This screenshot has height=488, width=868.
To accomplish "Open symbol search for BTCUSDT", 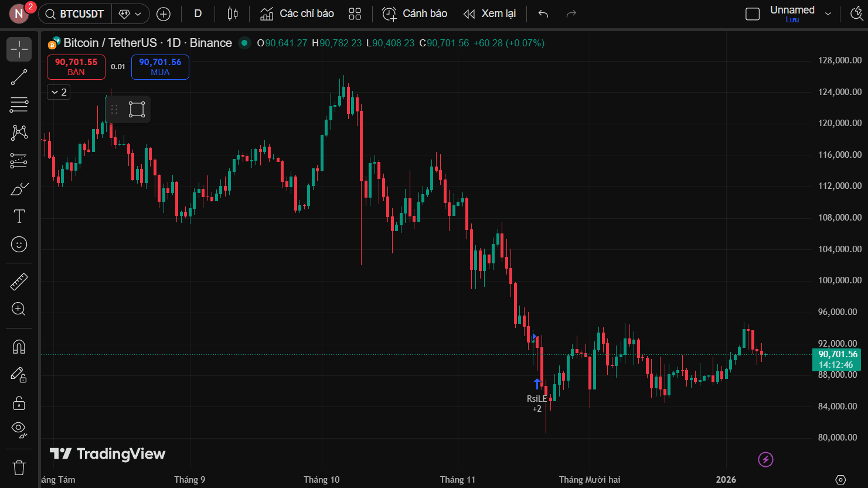I will click(75, 14).
